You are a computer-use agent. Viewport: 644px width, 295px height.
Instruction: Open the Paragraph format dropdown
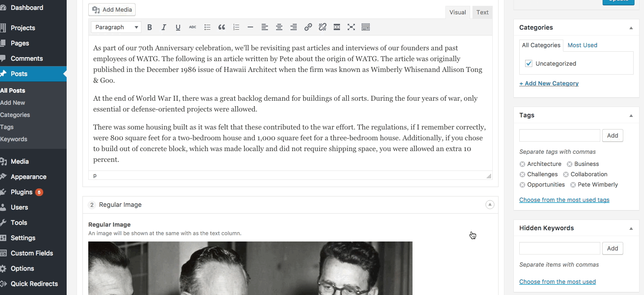(x=116, y=27)
